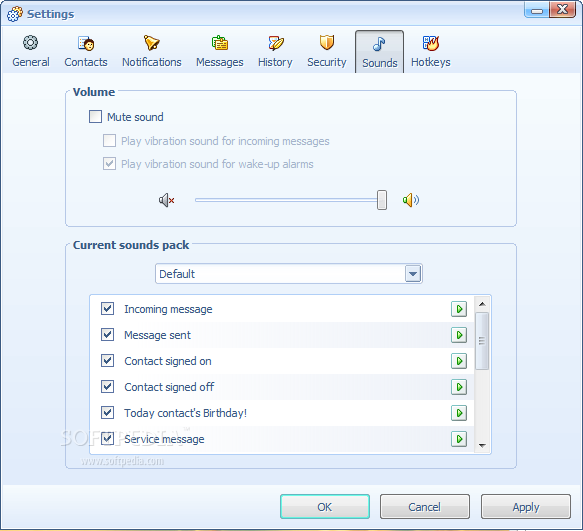The height and width of the screenshot is (531, 583).
Task: Open the Notifications tab
Action: pos(152,52)
